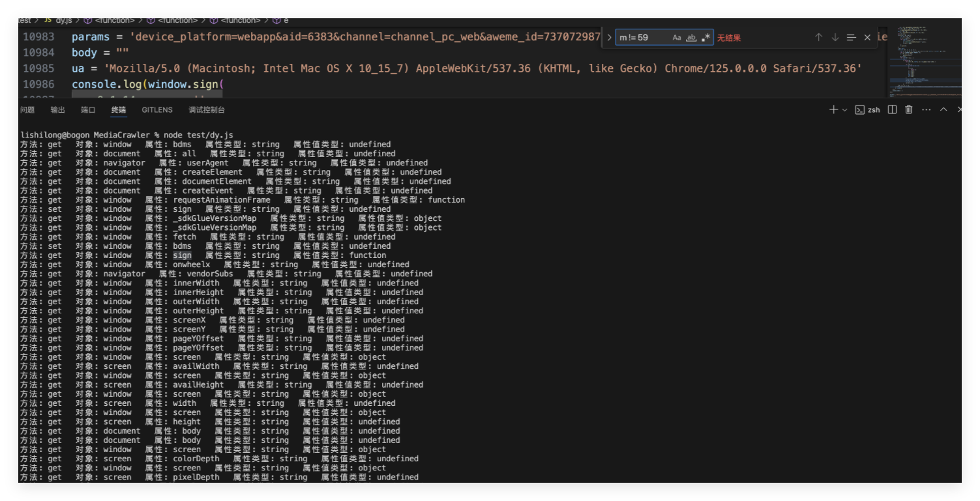Open the 调试控制台 panel tab
Viewport: 980px width, 501px height.
(x=207, y=110)
